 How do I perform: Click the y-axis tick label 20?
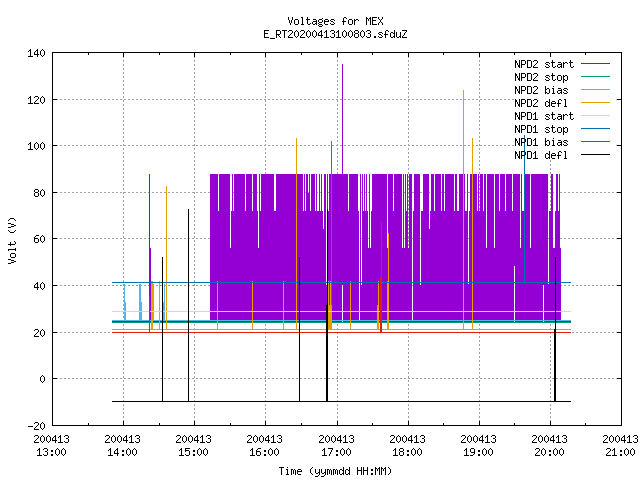coord(39,333)
